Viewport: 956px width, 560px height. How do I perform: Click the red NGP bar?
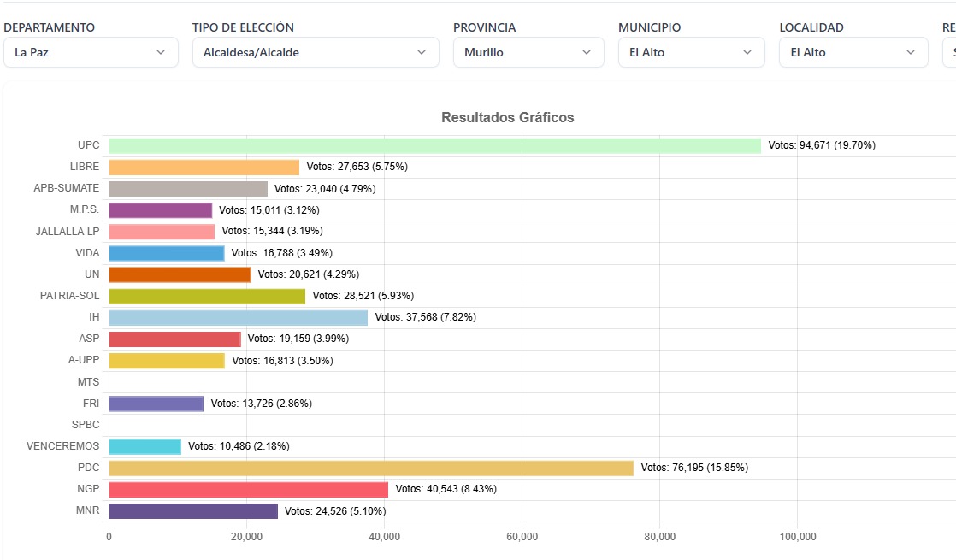pos(248,489)
